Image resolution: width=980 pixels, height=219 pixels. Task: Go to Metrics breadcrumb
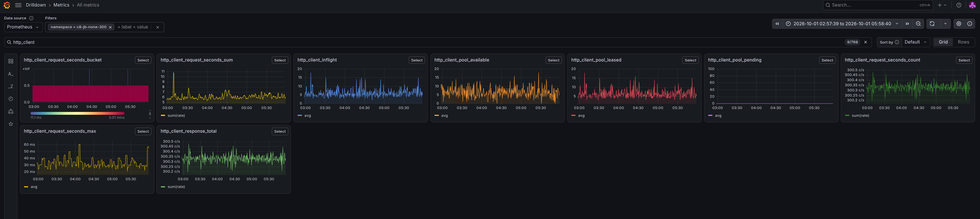click(x=61, y=5)
